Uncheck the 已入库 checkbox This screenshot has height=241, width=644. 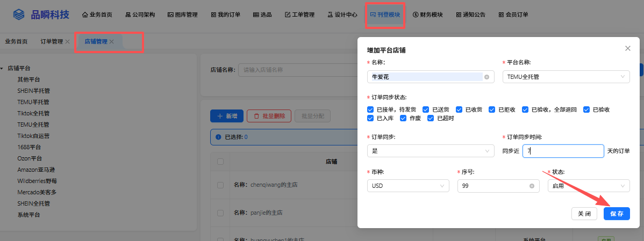(x=370, y=118)
